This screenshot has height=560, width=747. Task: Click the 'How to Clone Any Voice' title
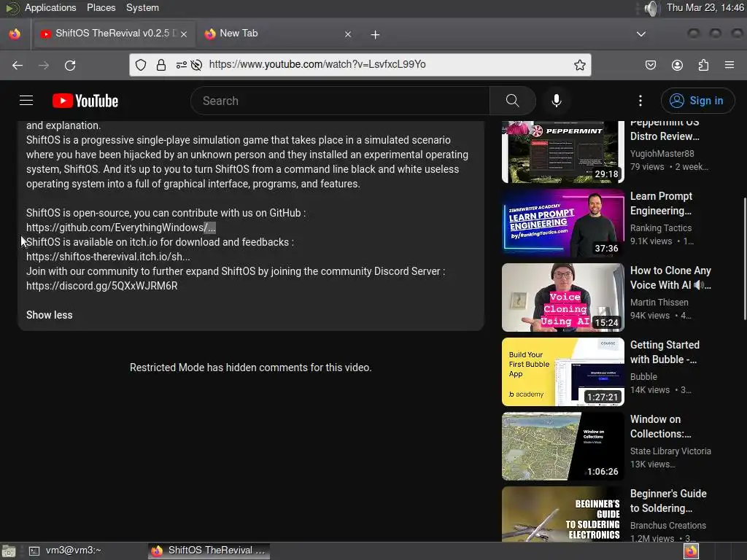coord(670,278)
